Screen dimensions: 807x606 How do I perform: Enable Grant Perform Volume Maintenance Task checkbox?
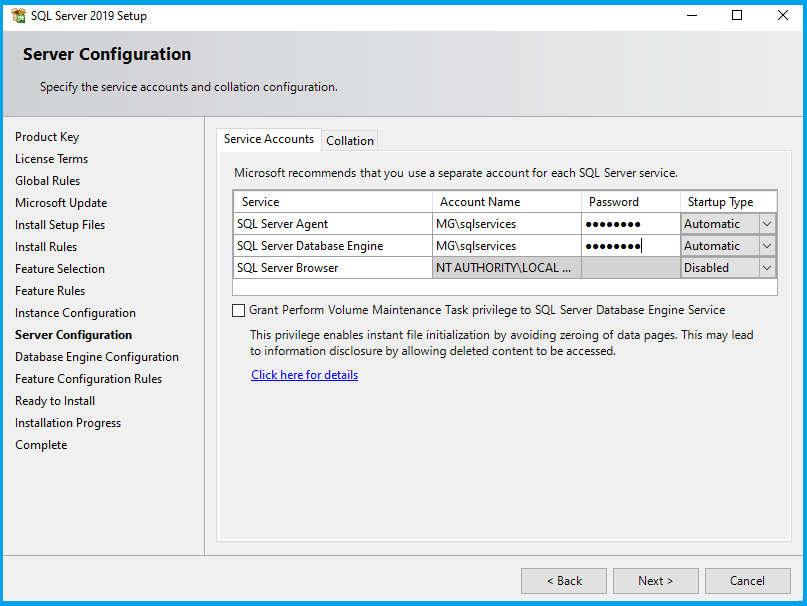pyautogui.click(x=238, y=311)
